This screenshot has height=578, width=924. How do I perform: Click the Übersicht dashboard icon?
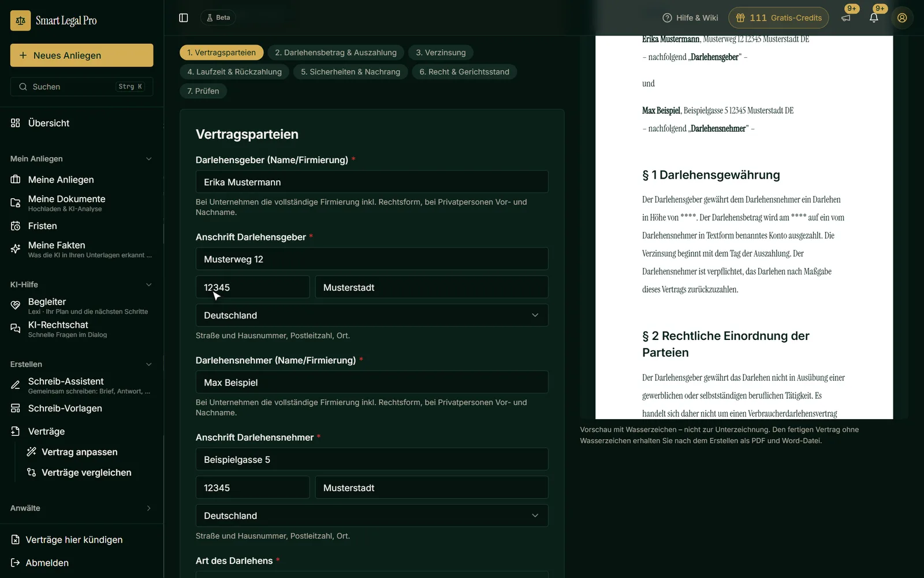pyautogui.click(x=16, y=123)
